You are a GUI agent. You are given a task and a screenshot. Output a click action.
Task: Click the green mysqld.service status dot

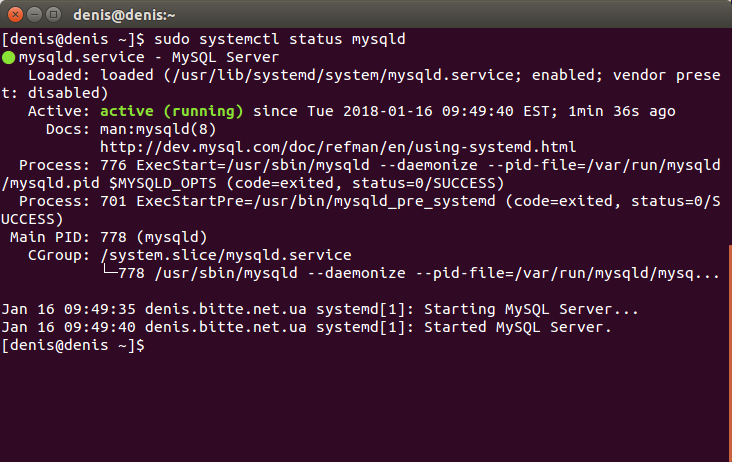click(8, 58)
